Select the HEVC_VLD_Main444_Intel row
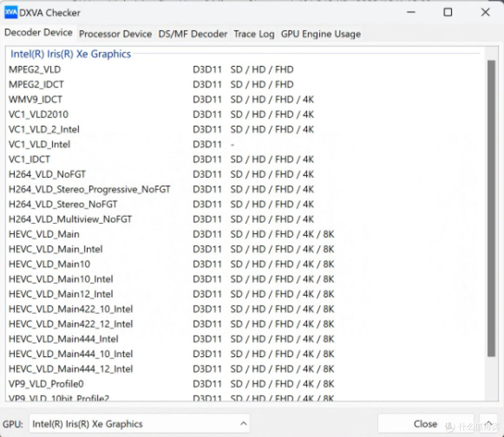This screenshot has height=437, width=504. pos(245,339)
